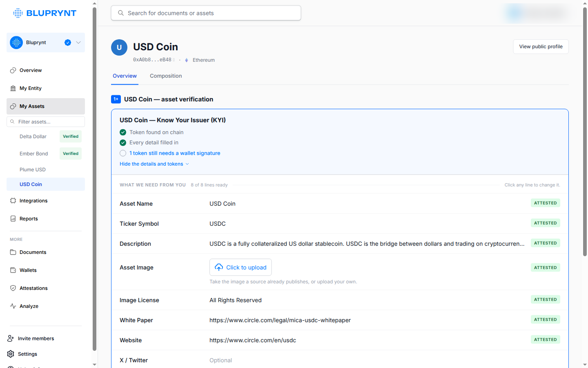This screenshot has width=588, height=368.
Task: Open My Assets section
Action: coord(46,106)
